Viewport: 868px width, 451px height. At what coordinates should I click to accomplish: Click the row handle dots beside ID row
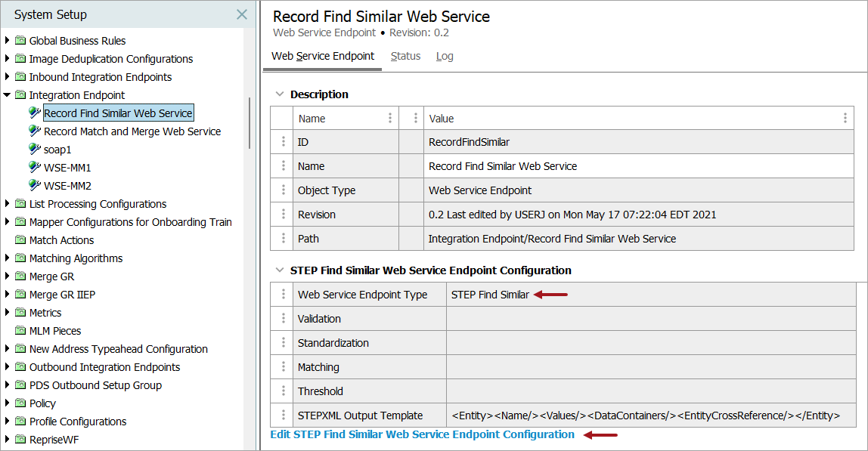click(x=283, y=142)
